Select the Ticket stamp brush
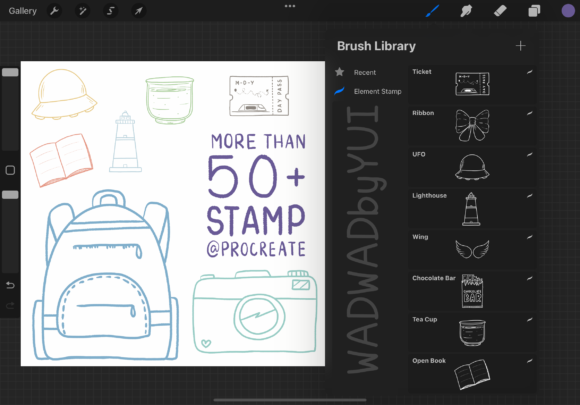 [x=472, y=84]
